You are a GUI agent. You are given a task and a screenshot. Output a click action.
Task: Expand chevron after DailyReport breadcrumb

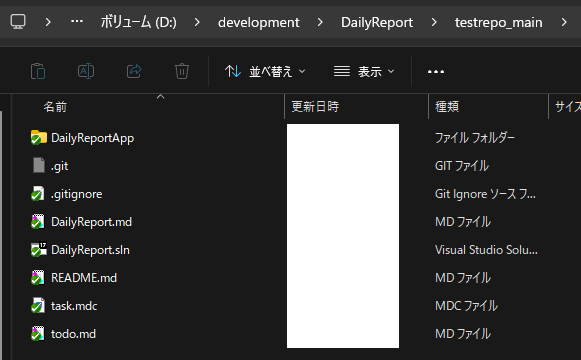tap(434, 22)
